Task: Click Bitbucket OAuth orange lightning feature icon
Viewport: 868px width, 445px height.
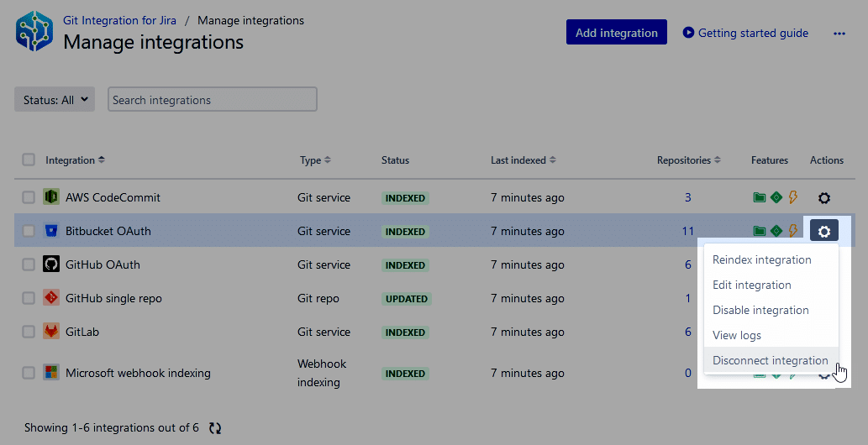Action: [792, 231]
